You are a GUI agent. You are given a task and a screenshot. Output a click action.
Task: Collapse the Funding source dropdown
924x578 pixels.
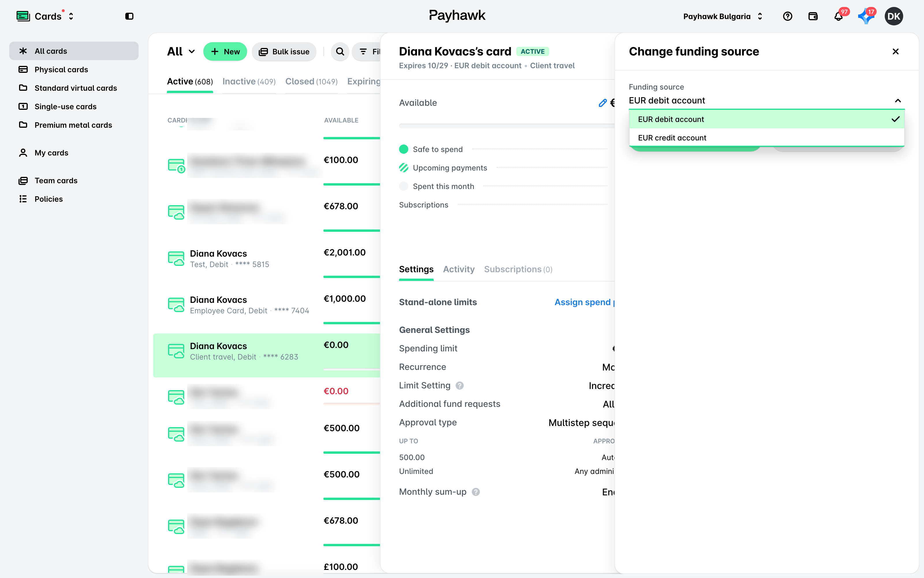point(898,101)
